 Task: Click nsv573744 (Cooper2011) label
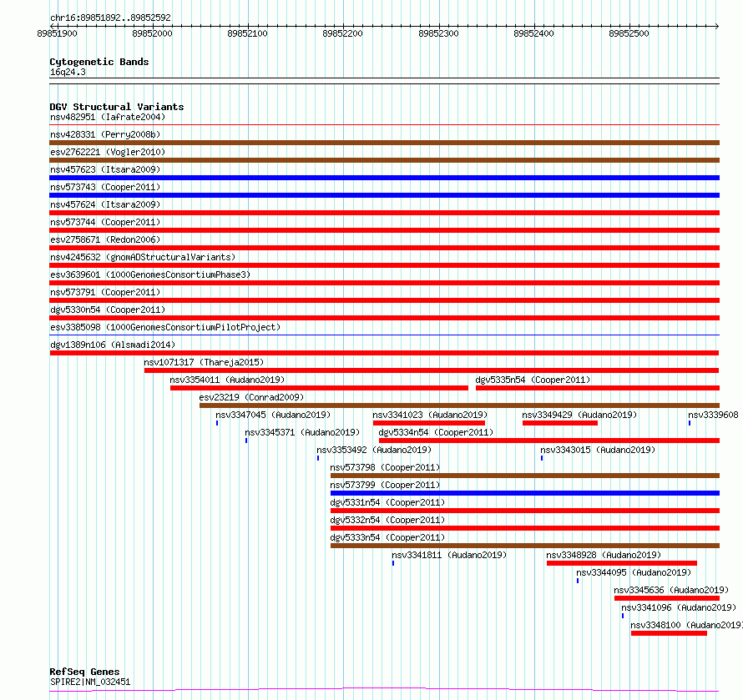(105, 222)
